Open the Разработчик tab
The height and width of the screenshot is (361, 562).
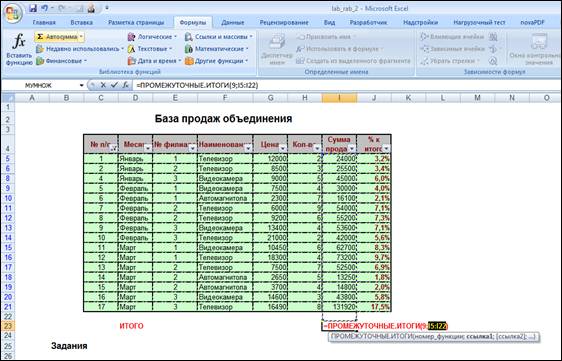[x=368, y=22]
